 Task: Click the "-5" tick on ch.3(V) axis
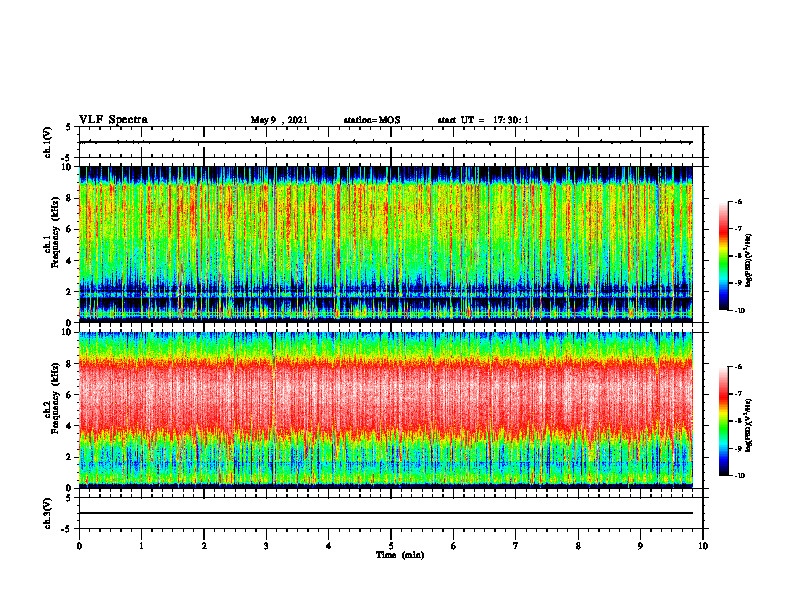pos(68,529)
